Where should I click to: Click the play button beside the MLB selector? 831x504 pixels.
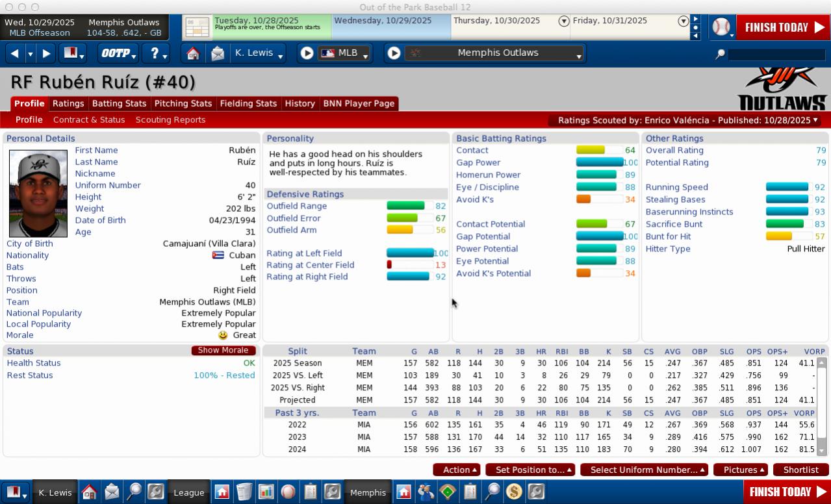307,53
